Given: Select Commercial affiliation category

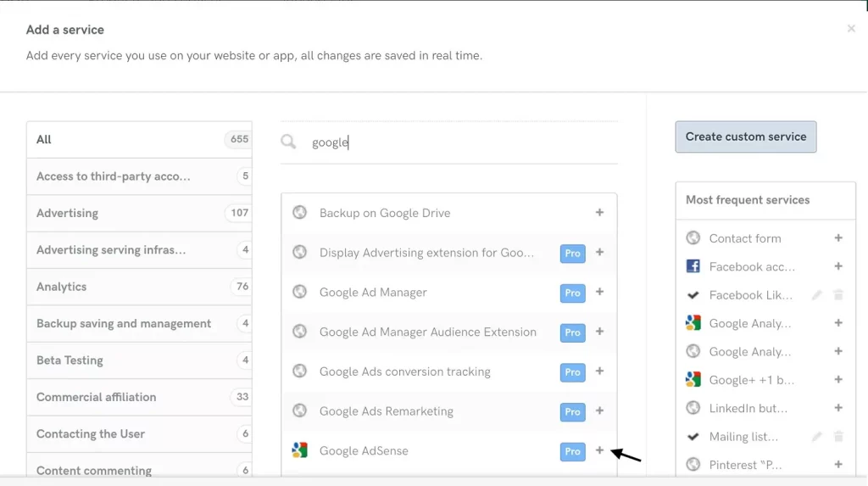Looking at the screenshot, I should 139,397.
